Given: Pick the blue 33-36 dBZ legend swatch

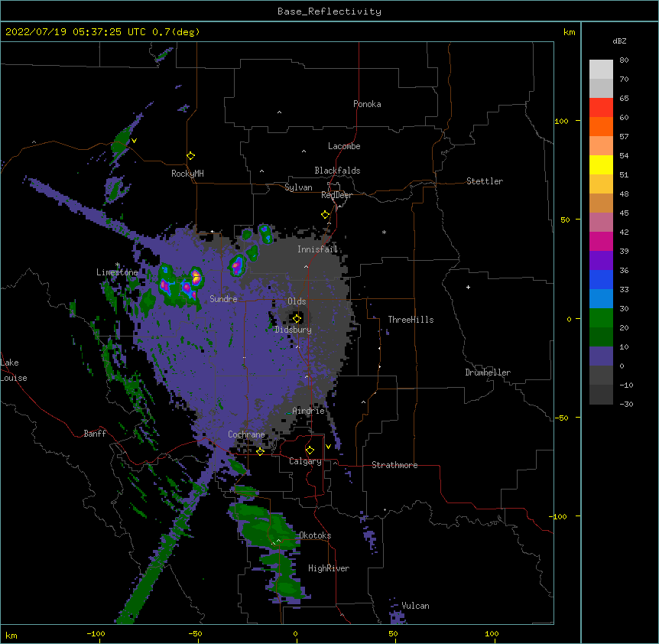Looking at the screenshot, I should click(x=601, y=279).
